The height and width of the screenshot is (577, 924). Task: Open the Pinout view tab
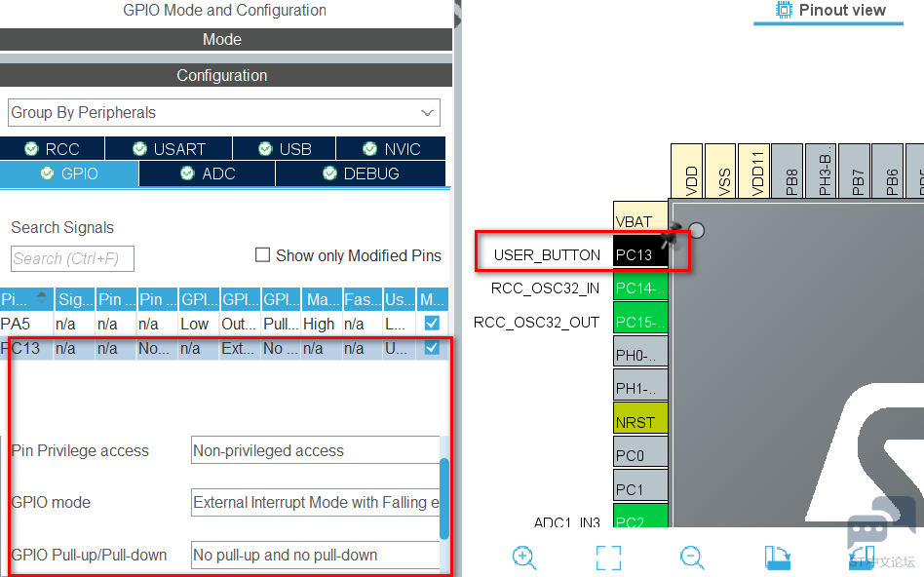point(829,11)
